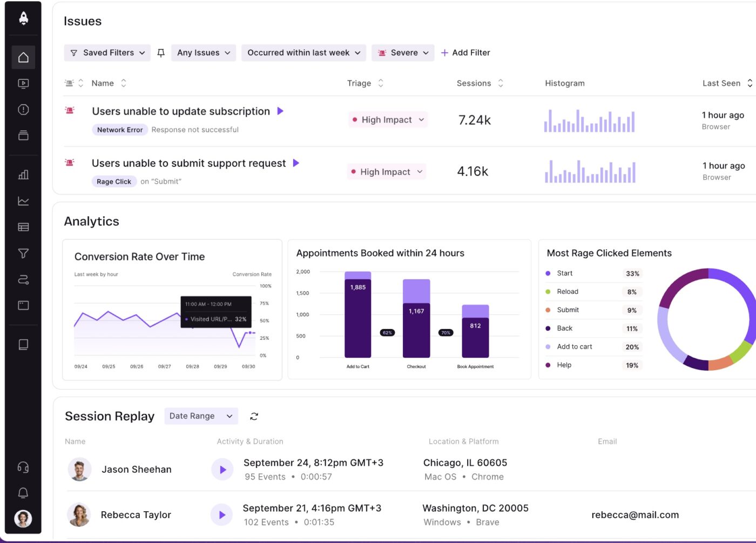756x543 pixels.
Task: Play Jason Sheehan's session replay
Action: (x=222, y=470)
